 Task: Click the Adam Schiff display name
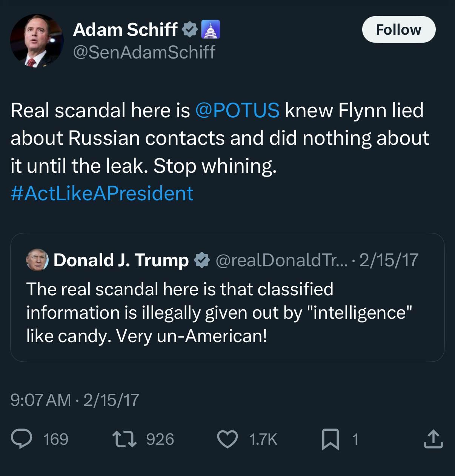[125, 30]
